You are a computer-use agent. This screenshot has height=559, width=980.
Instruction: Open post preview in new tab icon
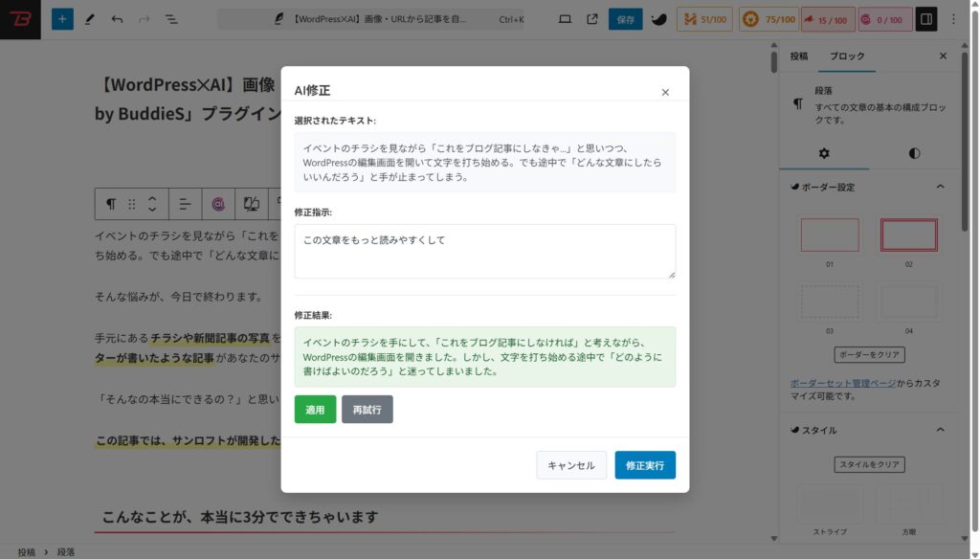click(x=591, y=19)
